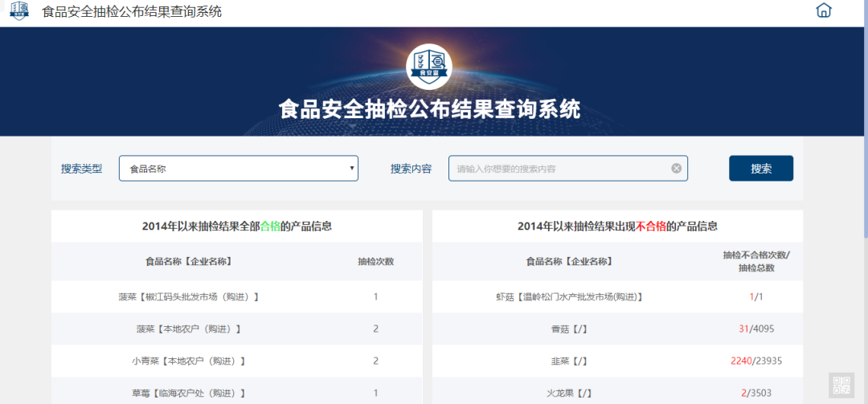Select the 火龙果【/】 row
868x404 pixels.
point(617,390)
